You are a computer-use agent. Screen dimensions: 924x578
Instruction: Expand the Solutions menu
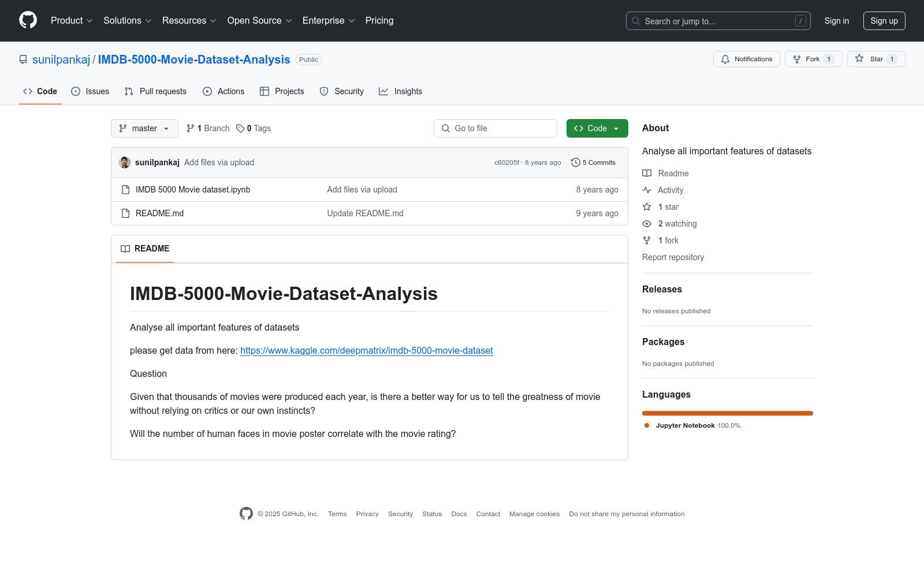coord(128,21)
